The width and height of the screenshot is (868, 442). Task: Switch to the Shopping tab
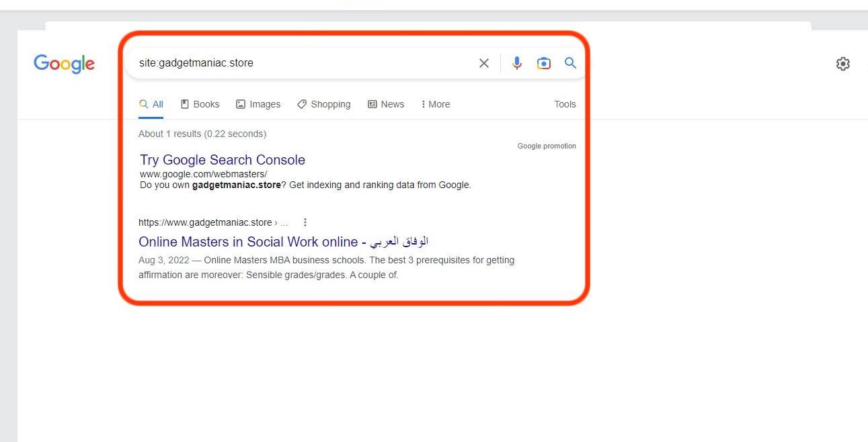[323, 104]
